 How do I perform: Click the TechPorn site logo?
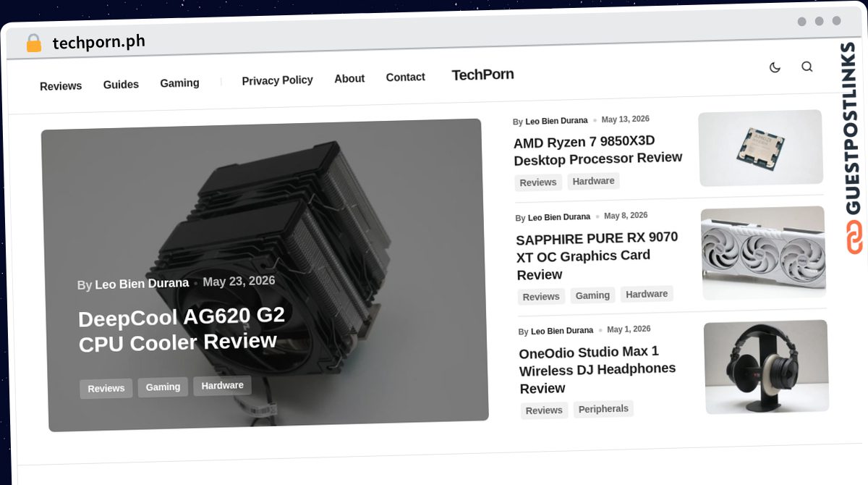coord(482,75)
